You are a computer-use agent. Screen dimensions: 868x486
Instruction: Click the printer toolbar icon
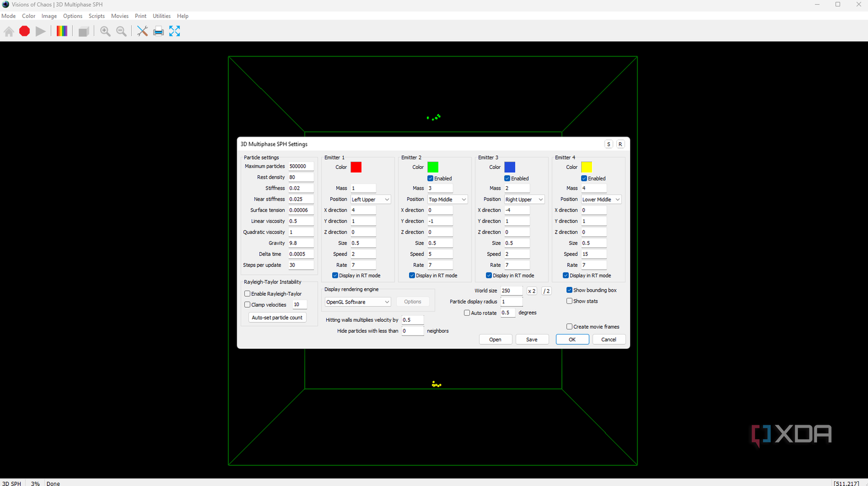point(159,31)
